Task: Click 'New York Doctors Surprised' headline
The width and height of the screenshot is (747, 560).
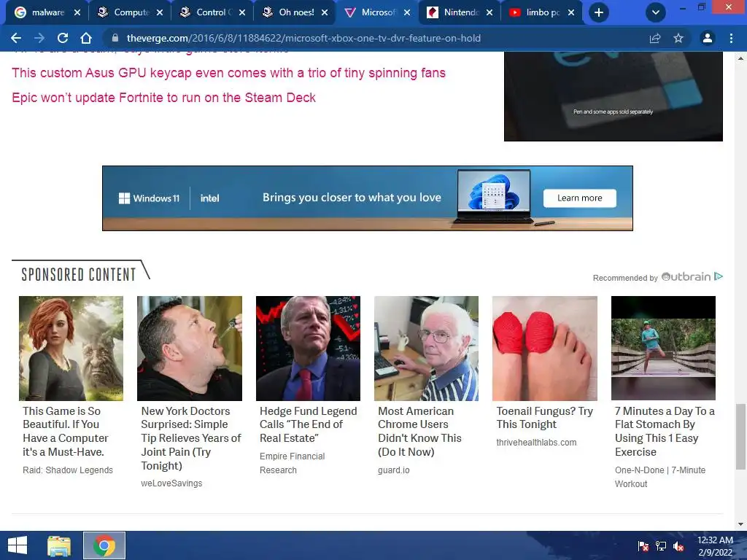Action: point(191,438)
